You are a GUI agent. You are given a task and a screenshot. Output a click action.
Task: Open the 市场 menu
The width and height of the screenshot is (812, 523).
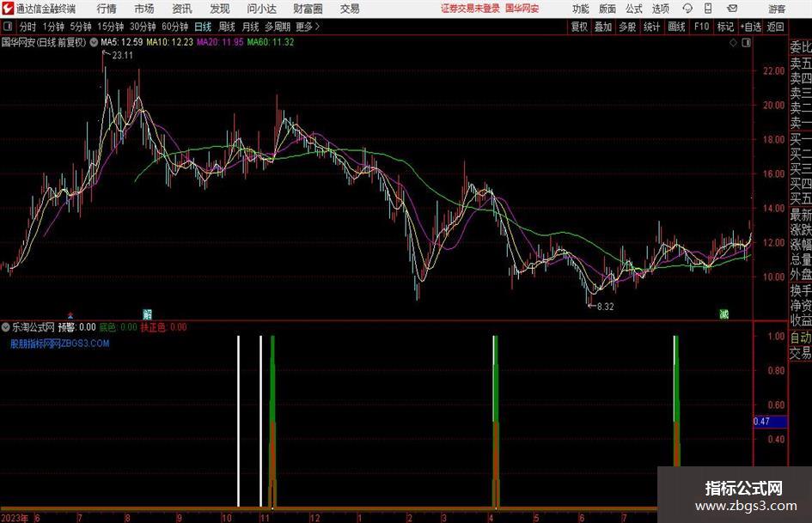tap(144, 9)
